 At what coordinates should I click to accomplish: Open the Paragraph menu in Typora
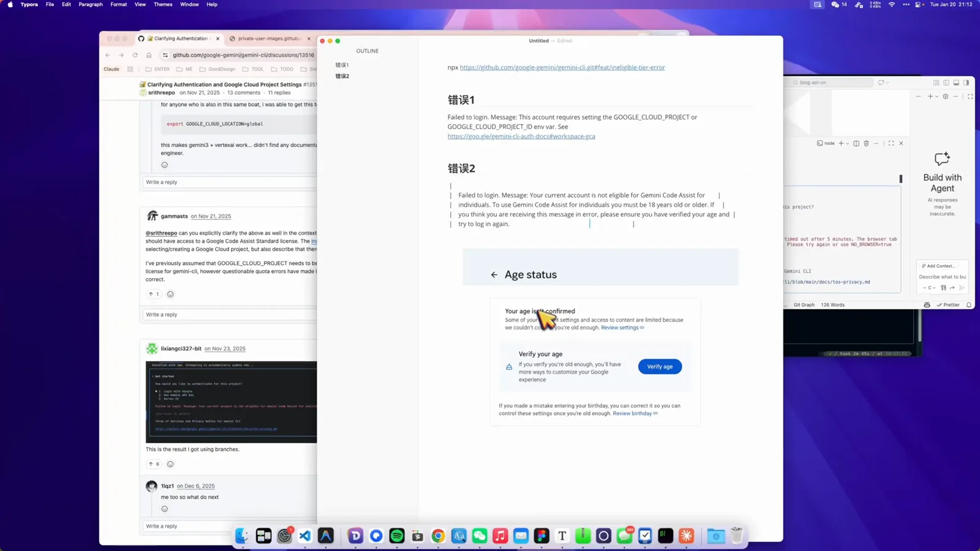tap(91, 4)
